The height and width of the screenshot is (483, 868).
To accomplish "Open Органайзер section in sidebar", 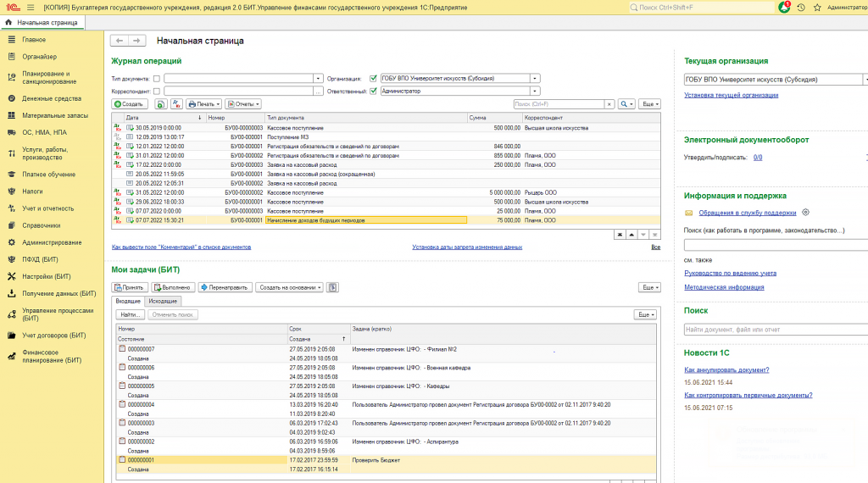I will [39, 57].
